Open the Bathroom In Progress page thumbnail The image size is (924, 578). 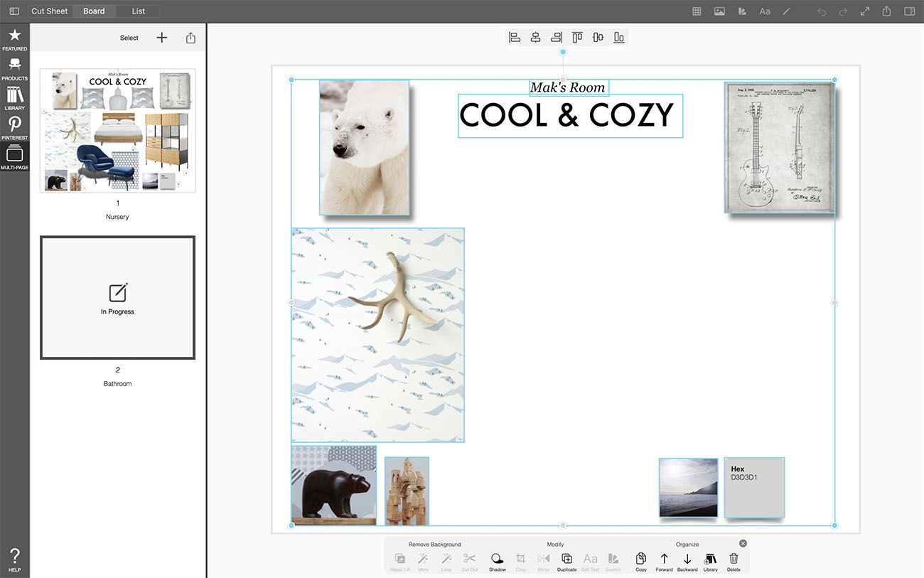coord(117,298)
